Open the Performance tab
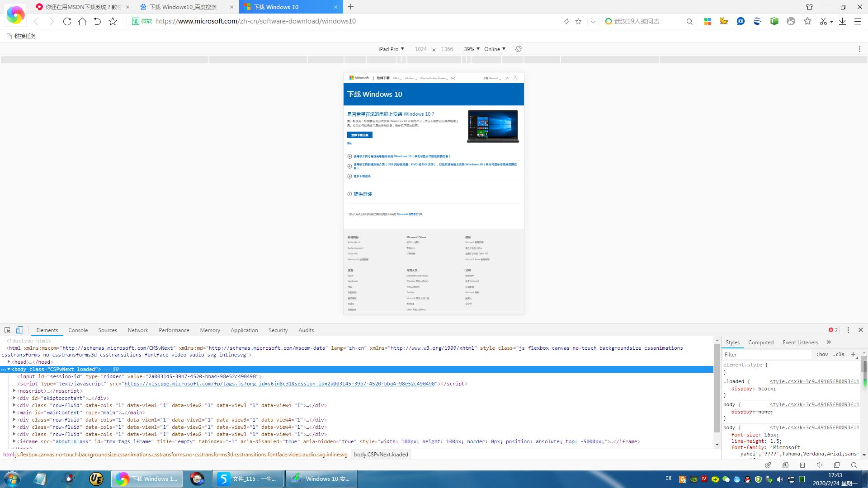 point(174,330)
